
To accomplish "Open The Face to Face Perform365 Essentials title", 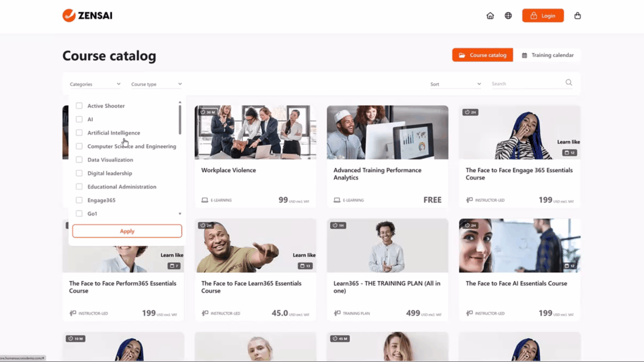I will pos(122,287).
